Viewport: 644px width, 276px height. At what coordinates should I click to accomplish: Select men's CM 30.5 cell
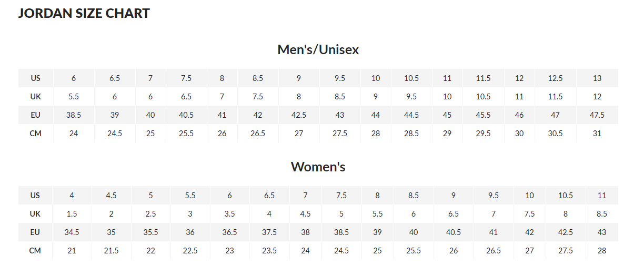(x=555, y=134)
